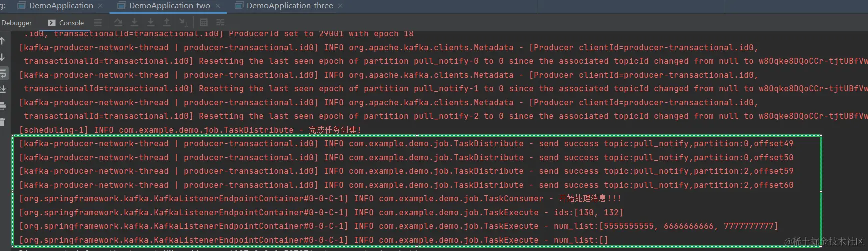Viewport: 868px width, 251px height.
Task: Click the Trace Current Stream Chain icon
Action: point(220,22)
